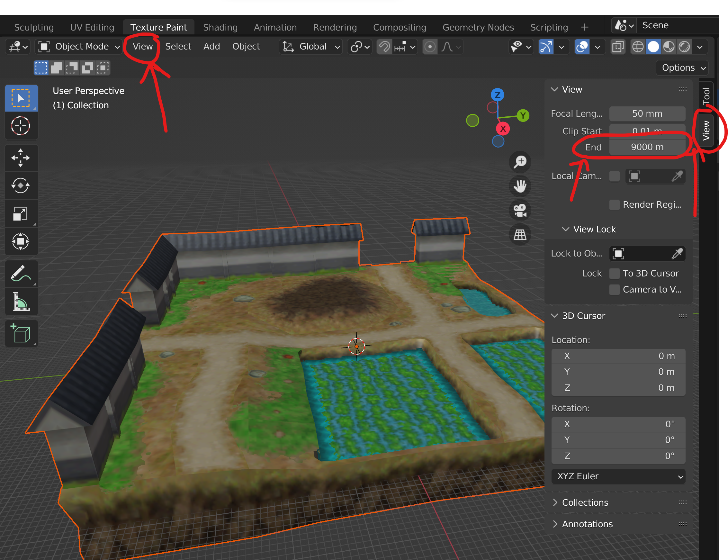Click the Clip End 9000 m field

click(647, 147)
